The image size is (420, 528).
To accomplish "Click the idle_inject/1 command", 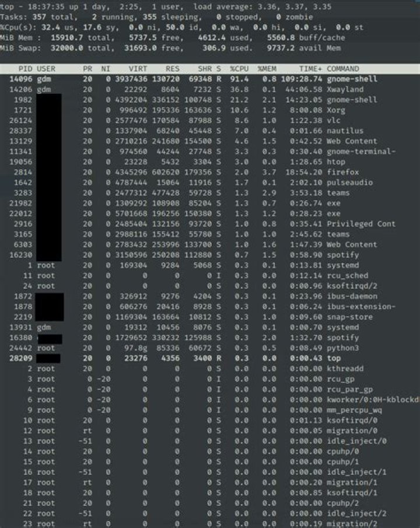I will tap(356, 472).
